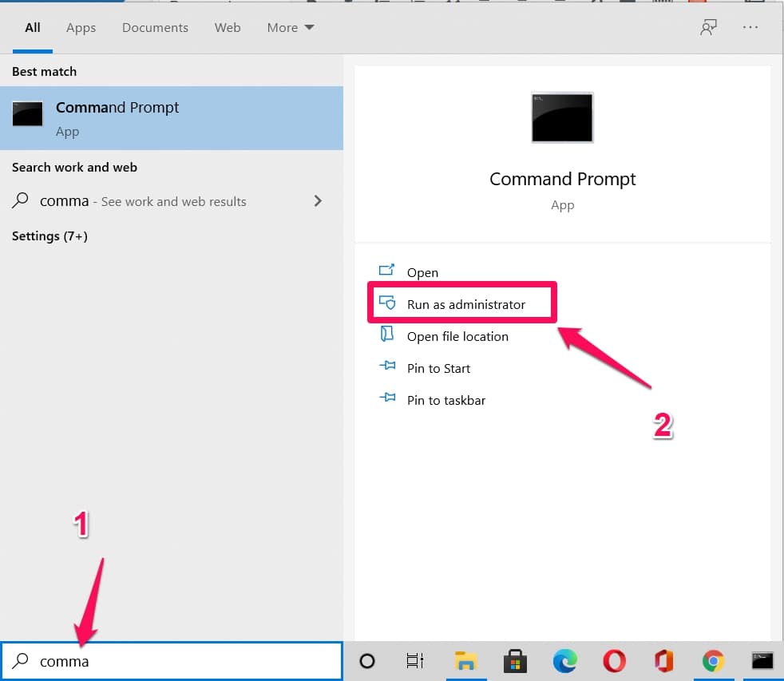The height and width of the screenshot is (681, 784).
Task: Open the feedback person icon
Action: click(708, 27)
